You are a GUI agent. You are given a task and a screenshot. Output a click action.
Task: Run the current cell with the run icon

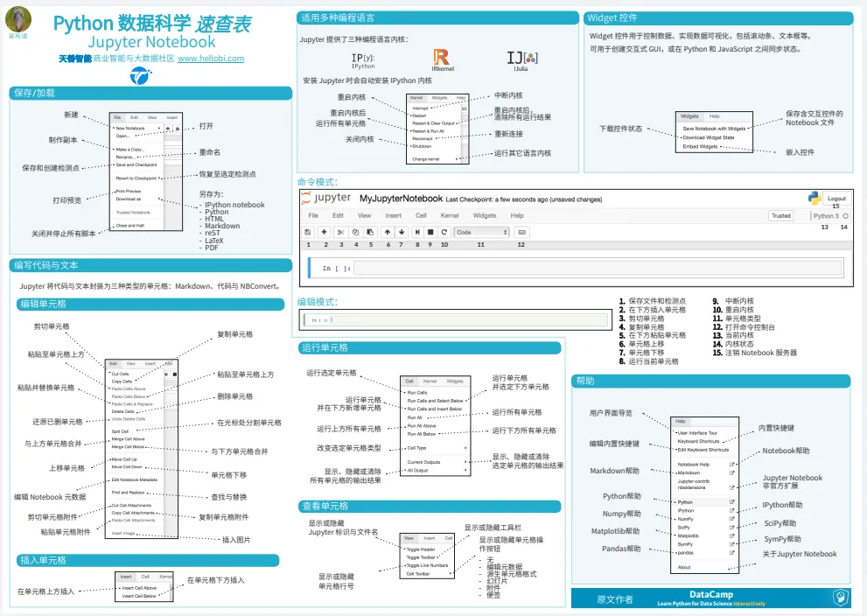point(417,232)
